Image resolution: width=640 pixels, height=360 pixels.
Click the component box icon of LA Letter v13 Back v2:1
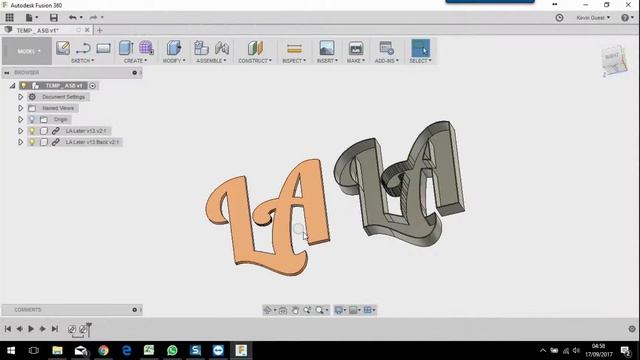pos(44,142)
